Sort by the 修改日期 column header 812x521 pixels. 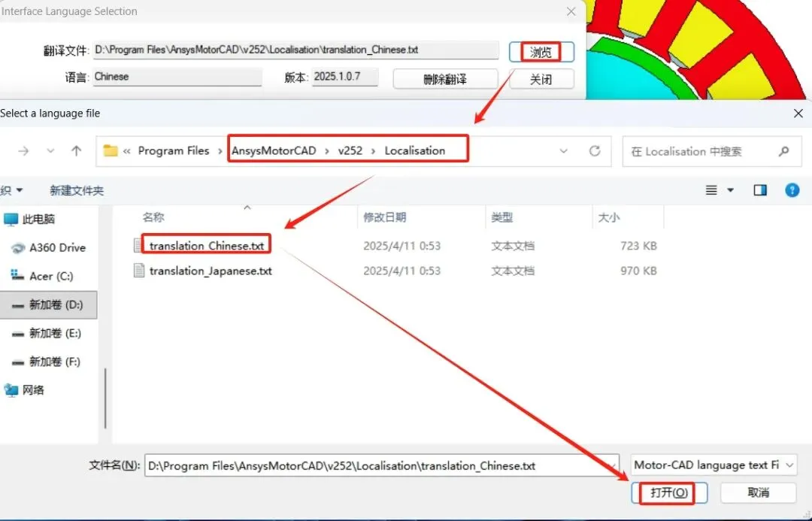point(385,217)
